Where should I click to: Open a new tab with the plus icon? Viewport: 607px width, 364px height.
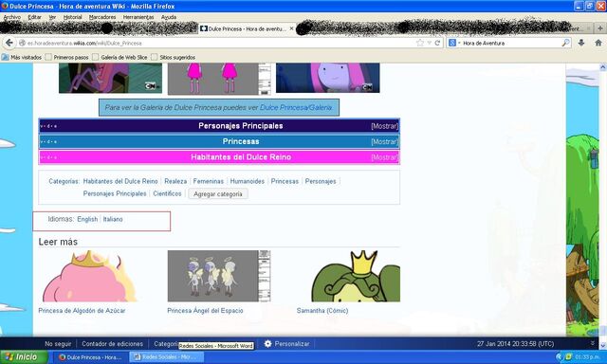point(600,28)
